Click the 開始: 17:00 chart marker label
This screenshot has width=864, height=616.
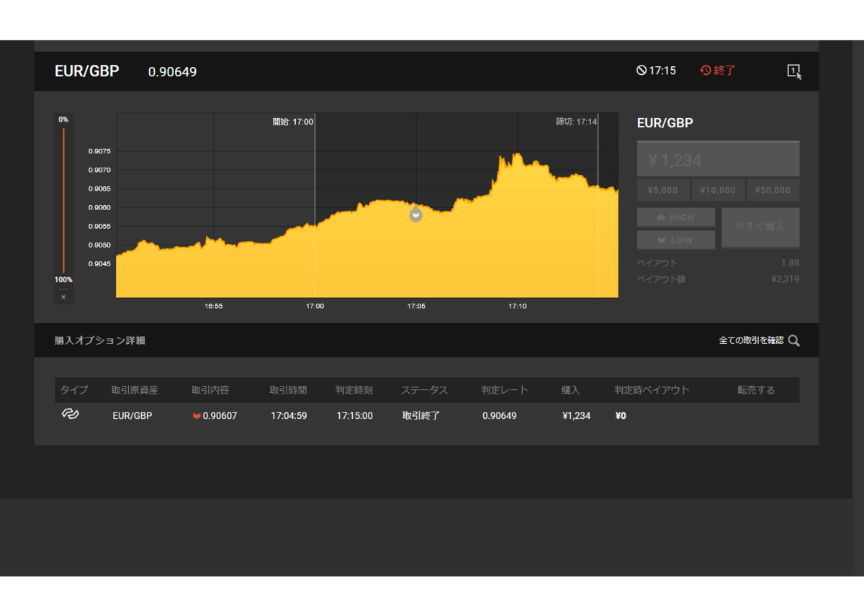click(292, 122)
